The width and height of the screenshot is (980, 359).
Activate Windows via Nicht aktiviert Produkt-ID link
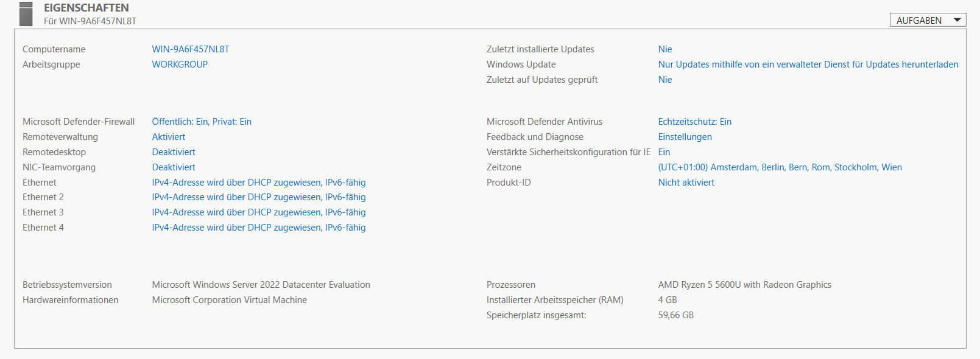[x=686, y=182]
